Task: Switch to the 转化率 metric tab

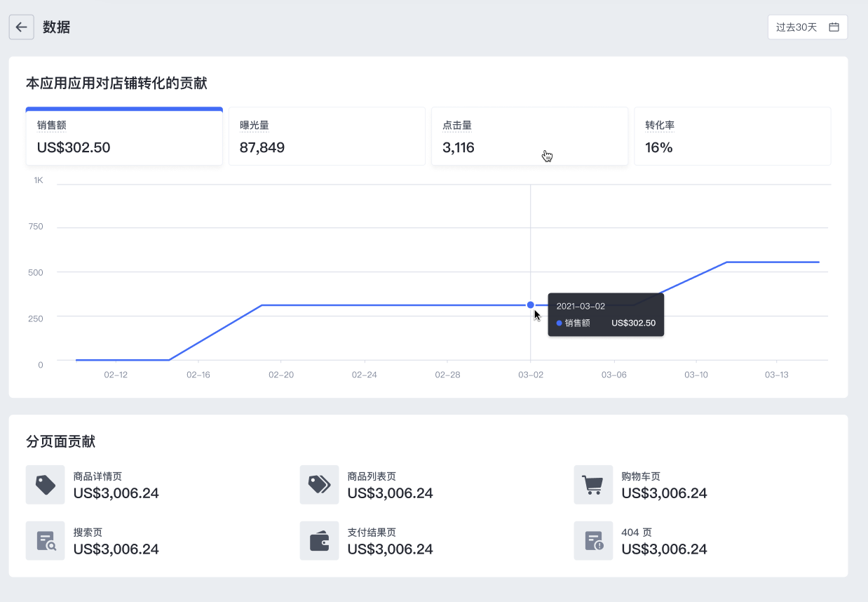Action: coord(732,138)
